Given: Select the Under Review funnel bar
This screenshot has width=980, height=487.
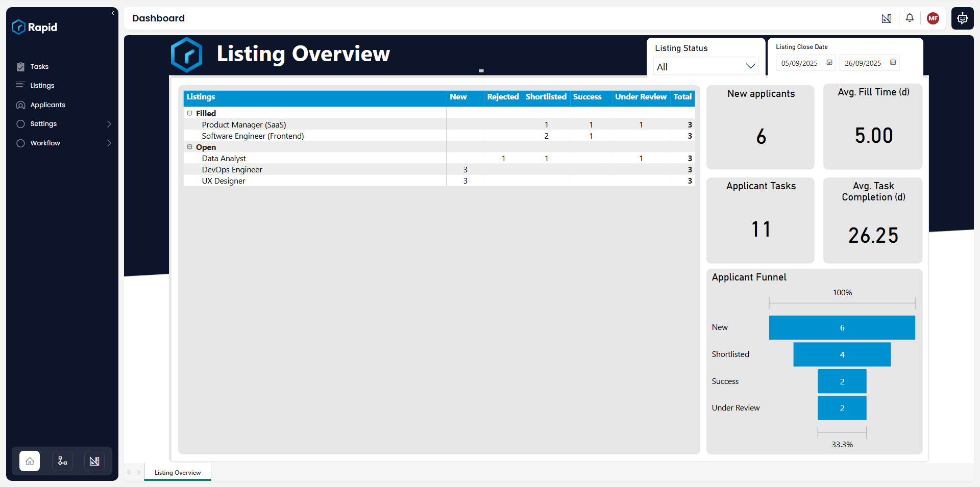Looking at the screenshot, I should 842,408.
